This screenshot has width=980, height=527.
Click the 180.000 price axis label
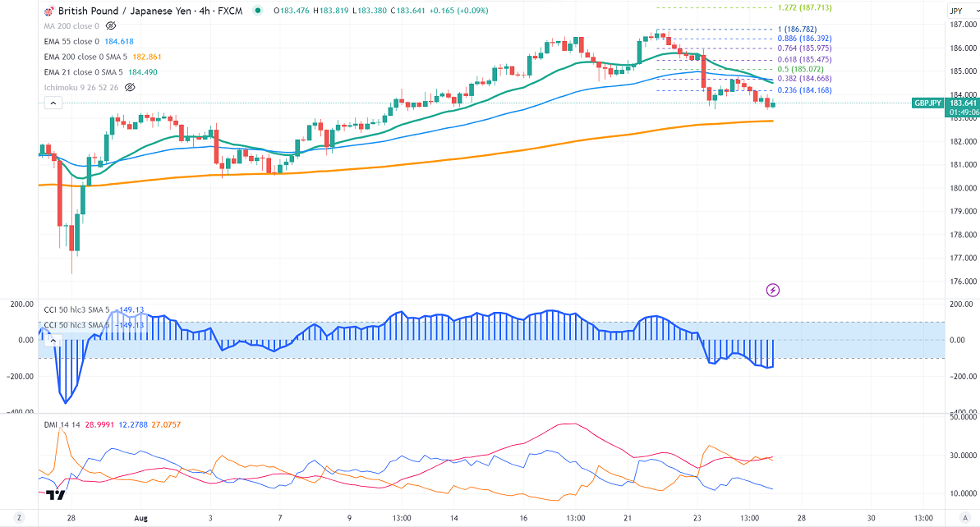[963, 188]
